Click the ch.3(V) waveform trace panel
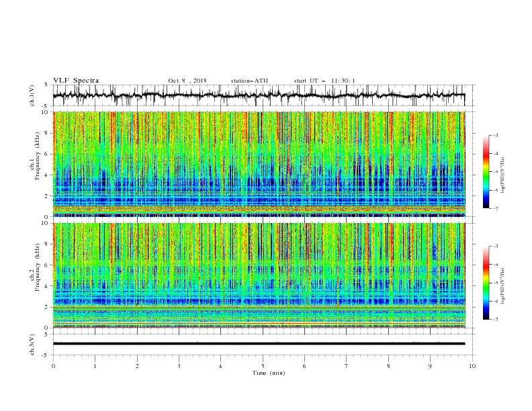This screenshot has width=532, height=411. coord(264,345)
